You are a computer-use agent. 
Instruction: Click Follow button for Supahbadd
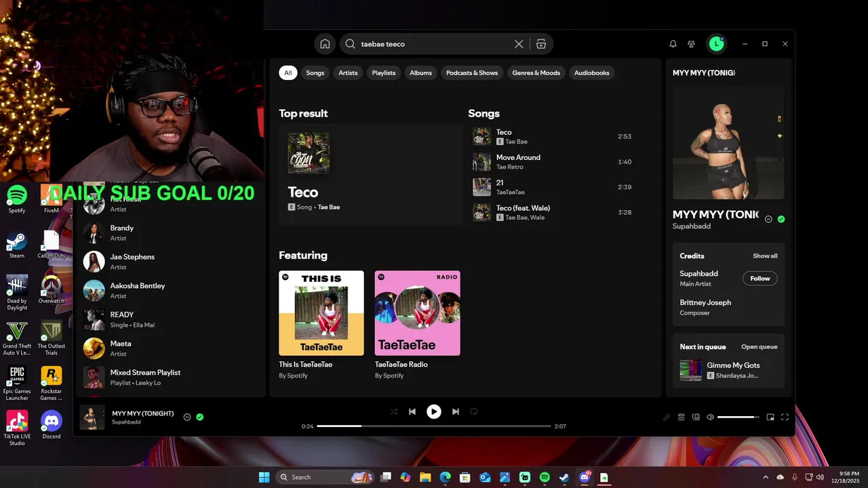click(760, 279)
